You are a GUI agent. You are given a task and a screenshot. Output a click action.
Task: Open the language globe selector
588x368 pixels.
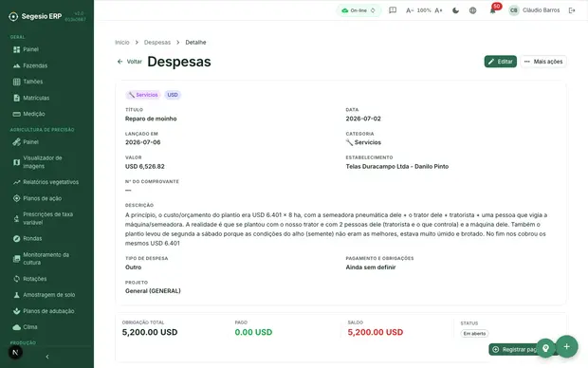click(473, 10)
